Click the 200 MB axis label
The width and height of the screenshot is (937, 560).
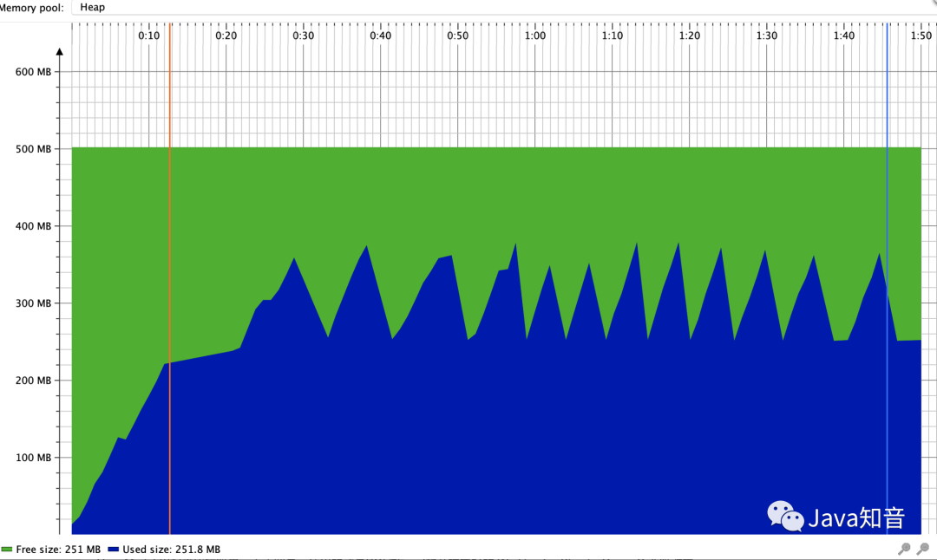pyautogui.click(x=33, y=381)
